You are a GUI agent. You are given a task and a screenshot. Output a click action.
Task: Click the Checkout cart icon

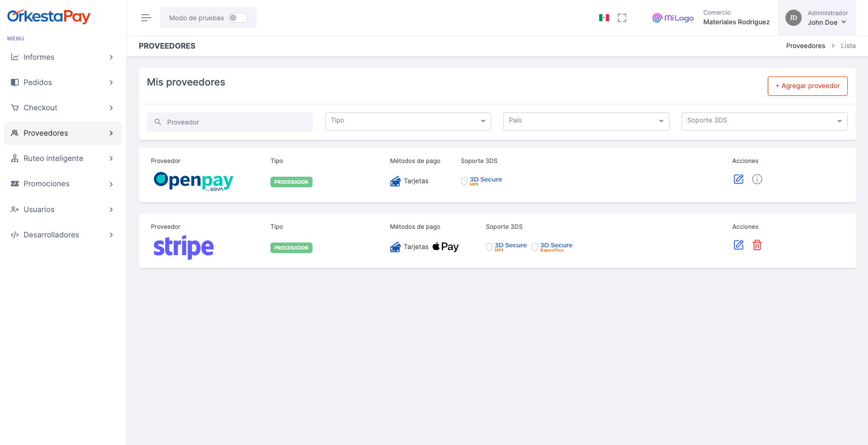click(x=15, y=108)
